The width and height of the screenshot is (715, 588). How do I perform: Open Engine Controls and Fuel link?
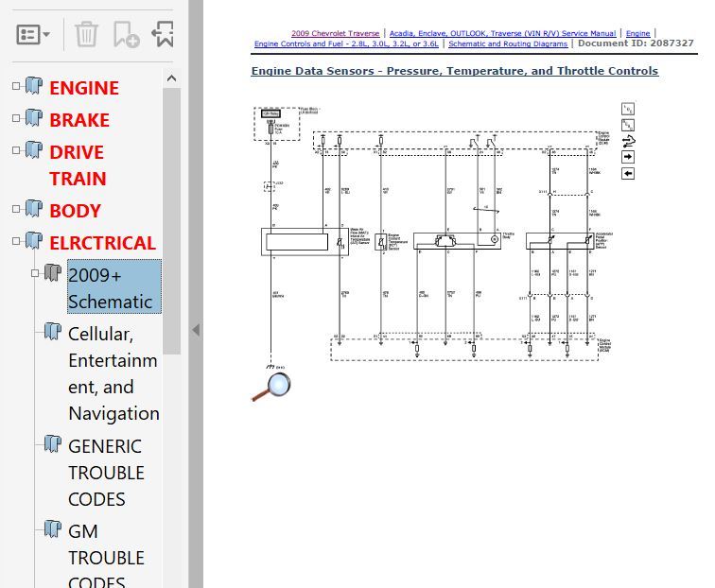coord(346,43)
